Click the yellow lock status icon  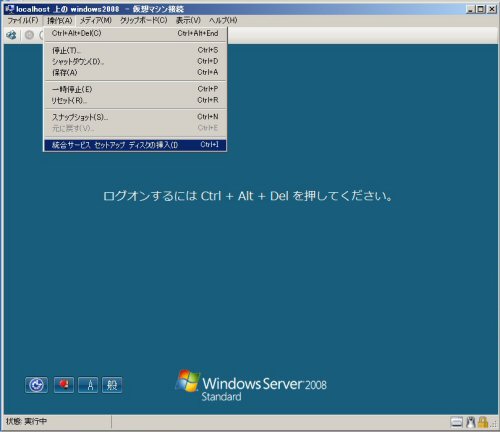tap(483, 422)
